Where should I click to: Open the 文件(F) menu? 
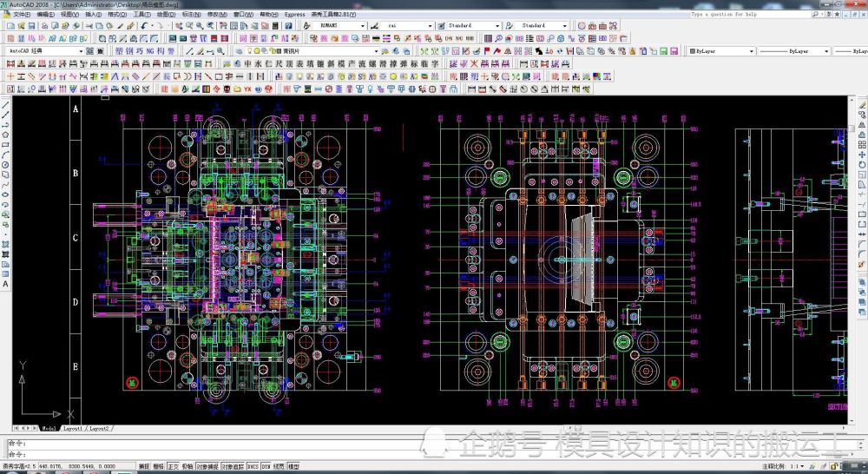[22, 14]
